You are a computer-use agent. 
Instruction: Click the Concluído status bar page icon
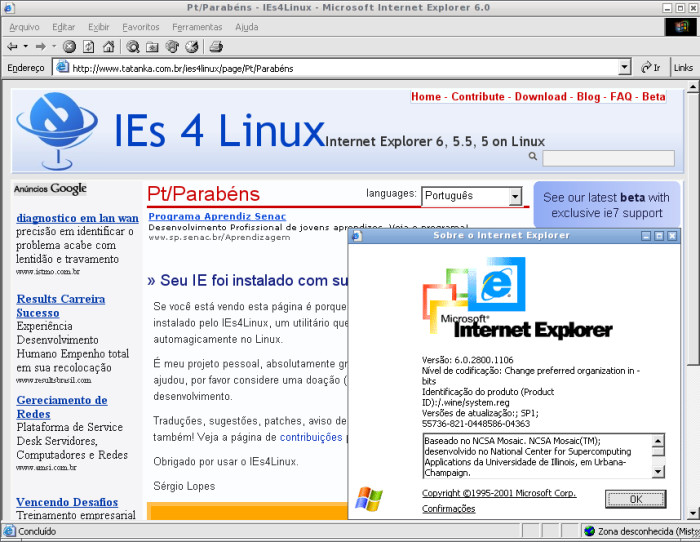coord(9,531)
